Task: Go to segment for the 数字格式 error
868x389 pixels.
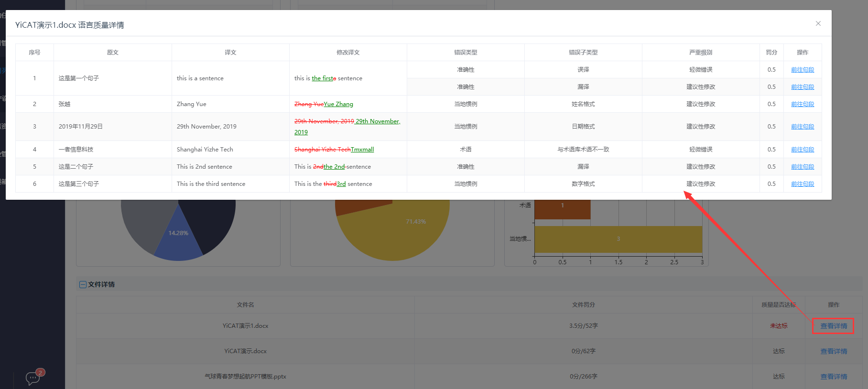Action: tap(802, 184)
